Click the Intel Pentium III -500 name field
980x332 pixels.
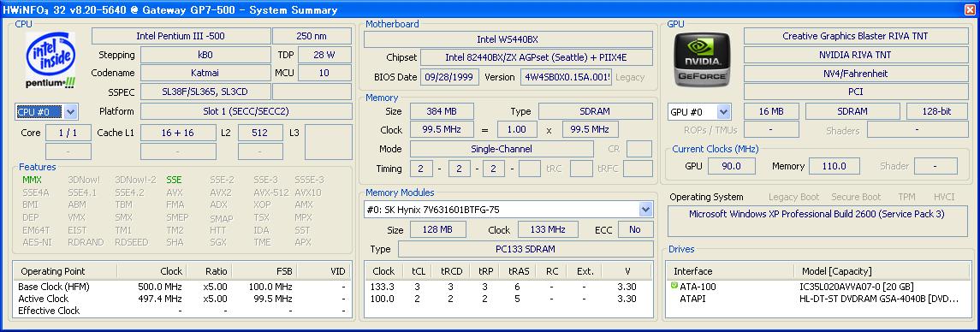(181, 36)
